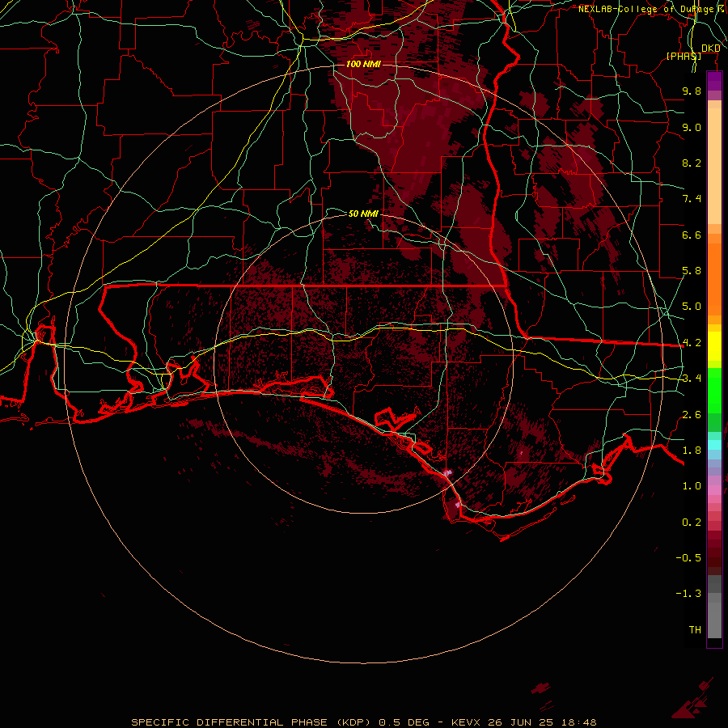Click the 3.4 legend value

pos(692,379)
